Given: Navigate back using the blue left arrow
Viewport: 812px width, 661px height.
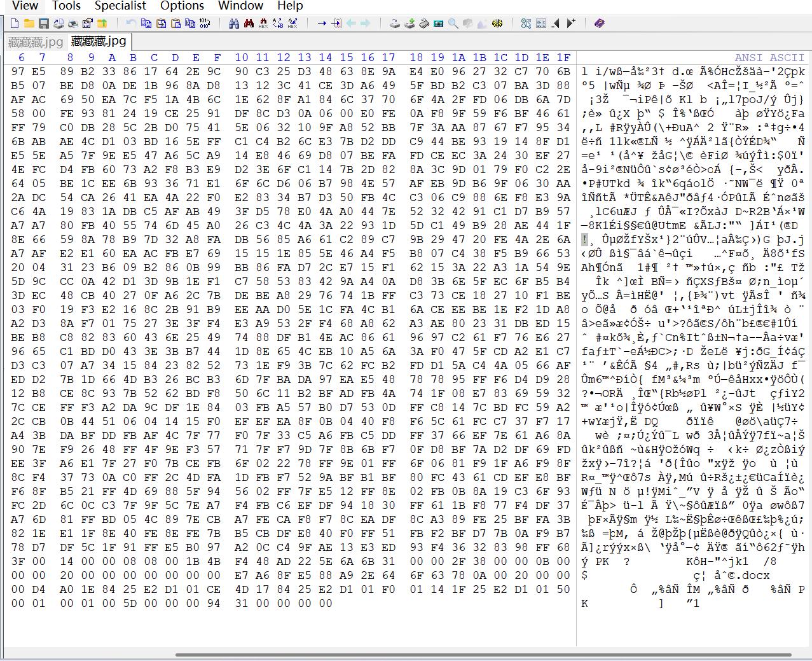Looking at the screenshot, I should click(x=350, y=23).
